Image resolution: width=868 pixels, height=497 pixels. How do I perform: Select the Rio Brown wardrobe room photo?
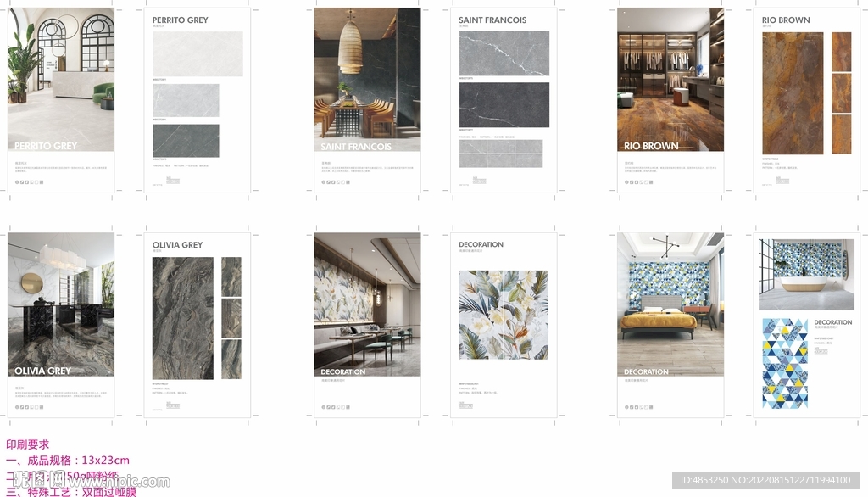pos(670,79)
